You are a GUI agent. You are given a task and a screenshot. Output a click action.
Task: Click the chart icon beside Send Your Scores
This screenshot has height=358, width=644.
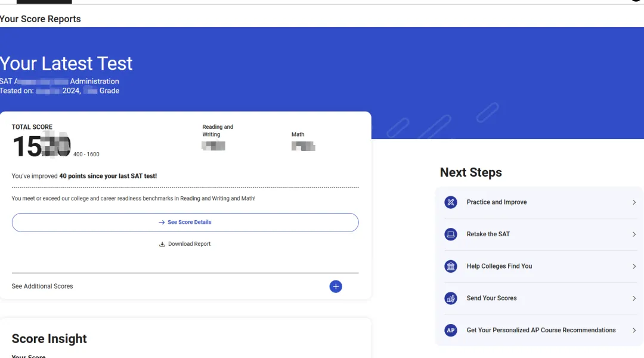(x=451, y=298)
